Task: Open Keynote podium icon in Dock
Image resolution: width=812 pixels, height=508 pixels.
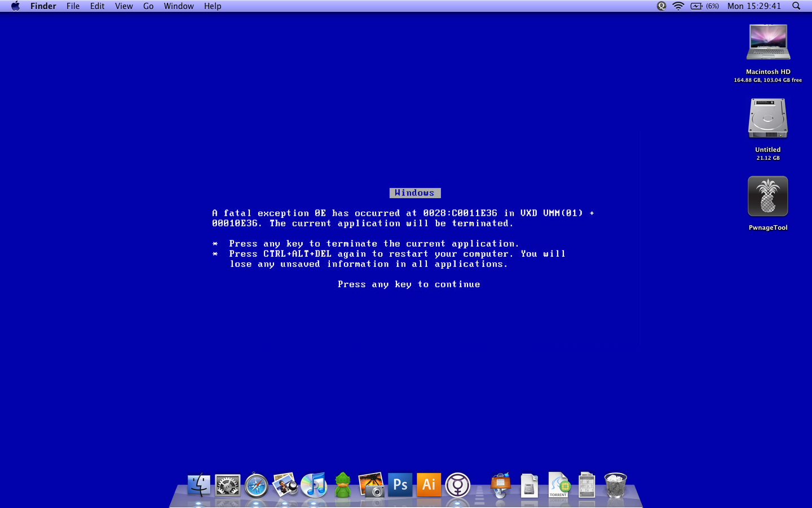Action: 500,485
